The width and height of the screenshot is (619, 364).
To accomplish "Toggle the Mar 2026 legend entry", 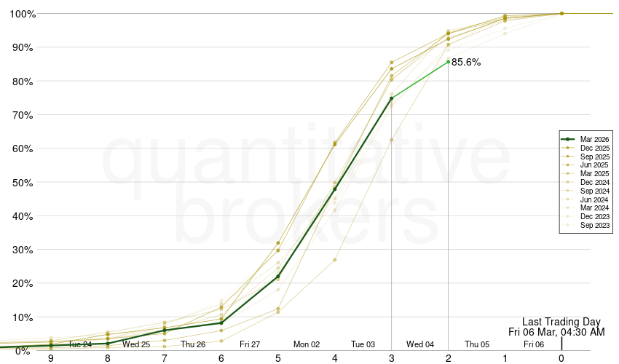I will (x=594, y=139).
